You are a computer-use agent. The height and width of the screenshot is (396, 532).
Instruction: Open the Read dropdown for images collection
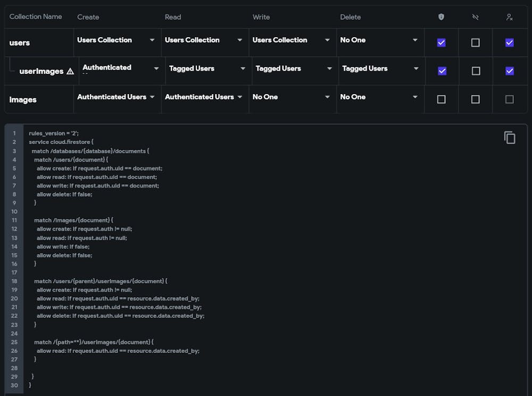[204, 97]
